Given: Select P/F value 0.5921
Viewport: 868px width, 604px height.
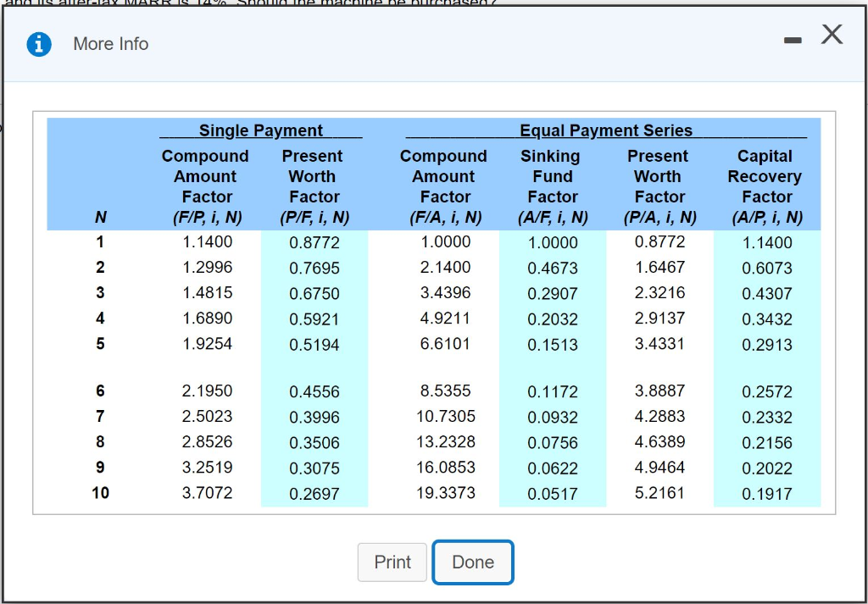Looking at the screenshot, I should click(x=314, y=319).
